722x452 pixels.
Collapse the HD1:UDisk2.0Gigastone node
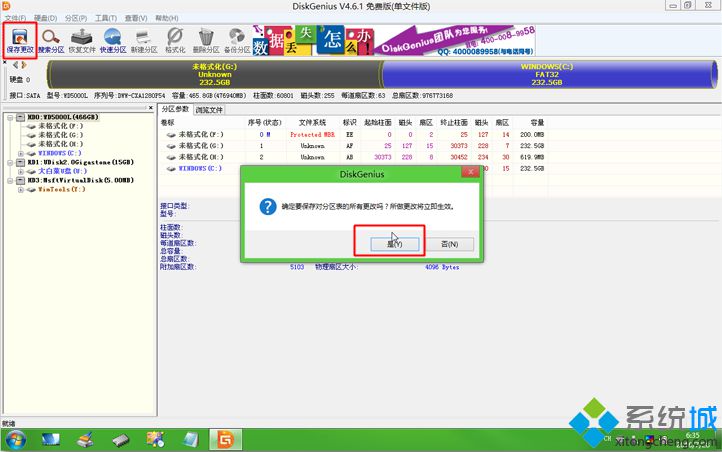click(x=10, y=162)
